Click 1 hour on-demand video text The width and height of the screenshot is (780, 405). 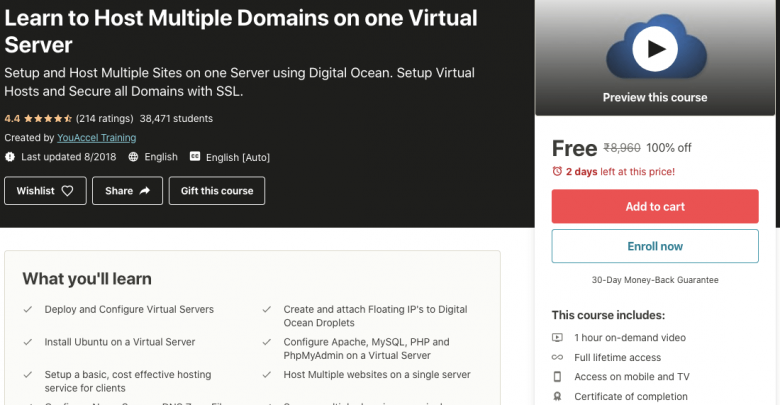[x=630, y=337]
